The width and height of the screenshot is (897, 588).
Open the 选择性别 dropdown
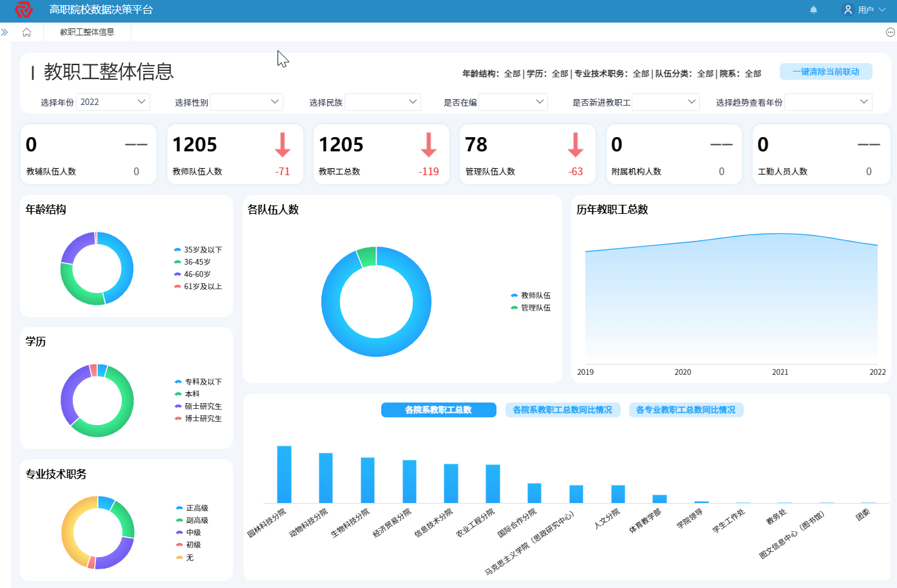[x=247, y=102]
